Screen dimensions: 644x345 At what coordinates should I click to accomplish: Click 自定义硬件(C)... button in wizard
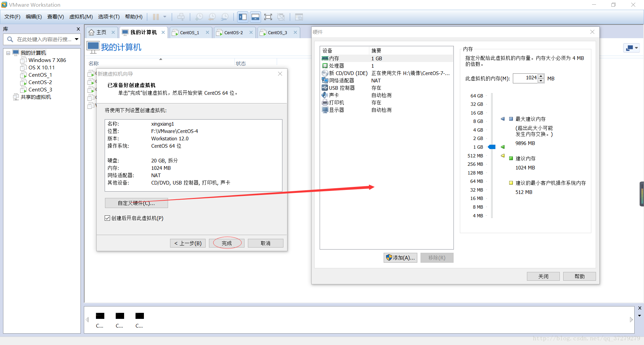(136, 203)
